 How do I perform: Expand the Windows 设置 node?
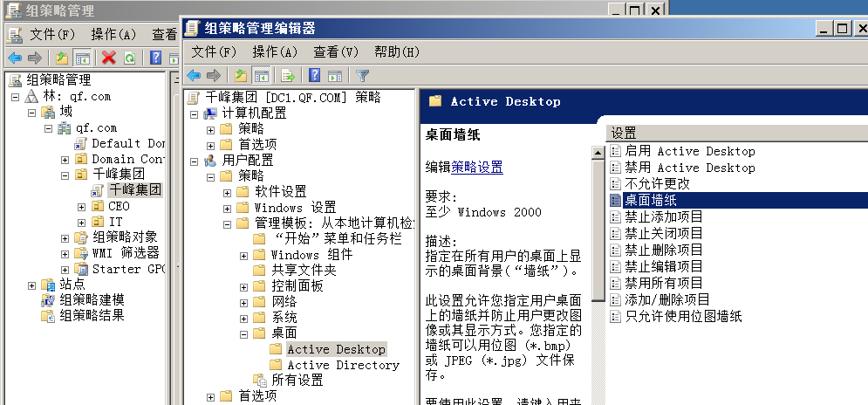coord(227,209)
